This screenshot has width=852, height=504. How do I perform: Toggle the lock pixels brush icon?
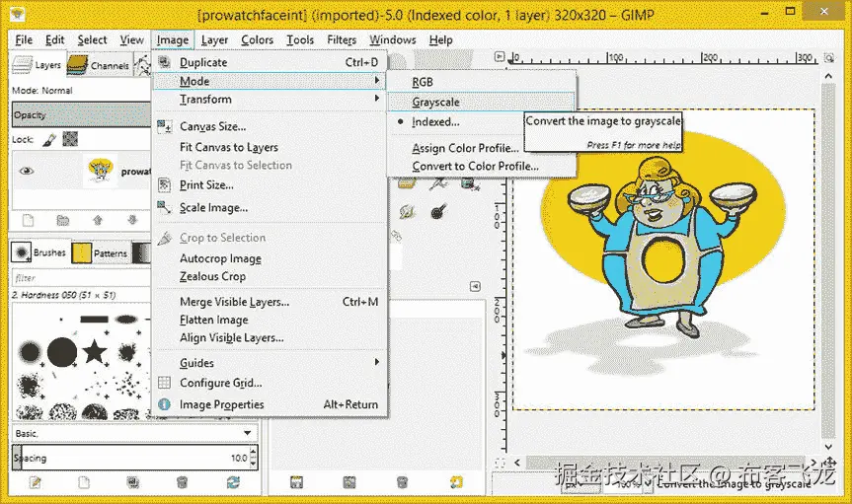click(x=49, y=140)
